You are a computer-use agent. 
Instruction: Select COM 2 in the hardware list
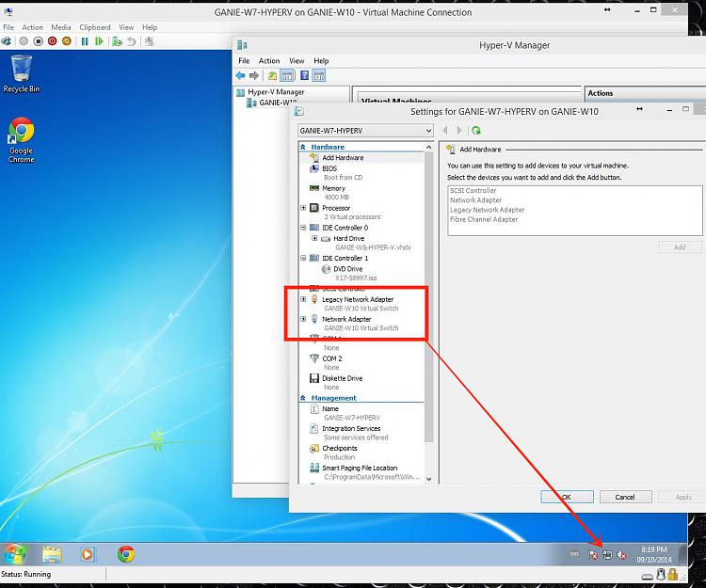click(332, 358)
